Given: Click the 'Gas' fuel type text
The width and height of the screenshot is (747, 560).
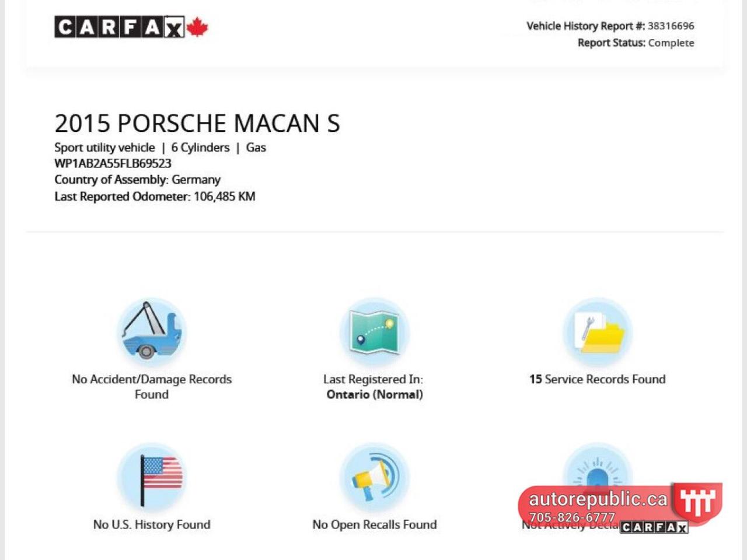Looking at the screenshot, I should (x=256, y=148).
